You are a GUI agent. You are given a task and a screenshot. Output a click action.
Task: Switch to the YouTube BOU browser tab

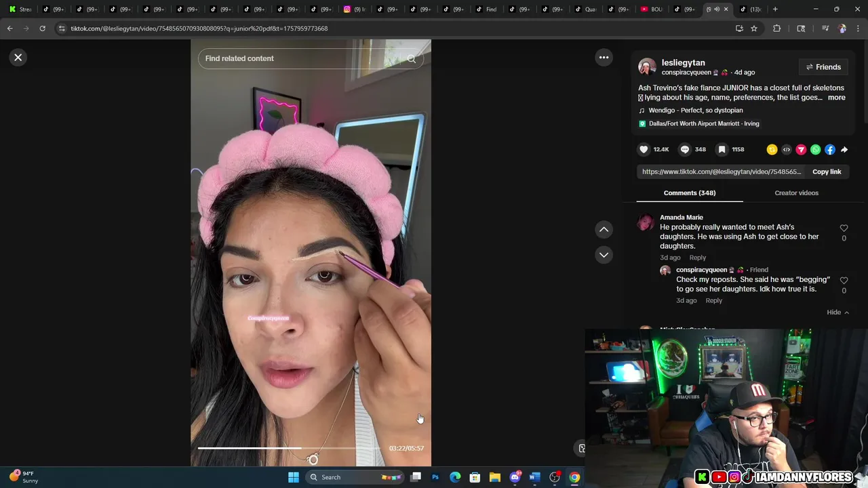click(x=652, y=9)
